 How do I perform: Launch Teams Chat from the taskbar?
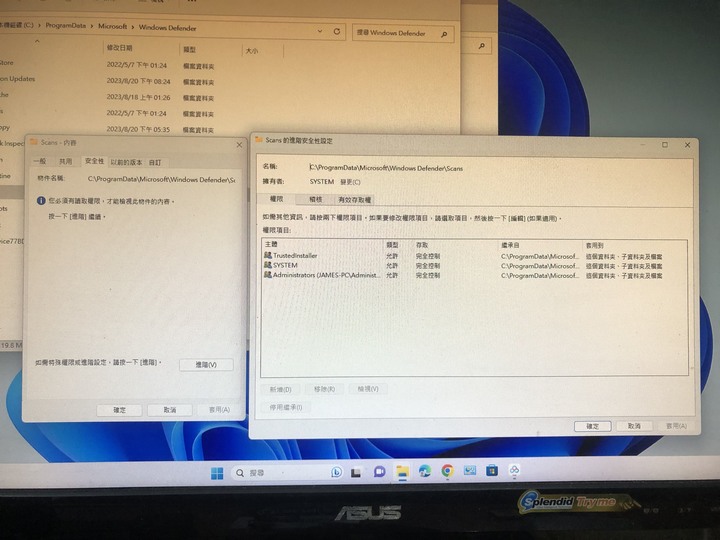379,472
